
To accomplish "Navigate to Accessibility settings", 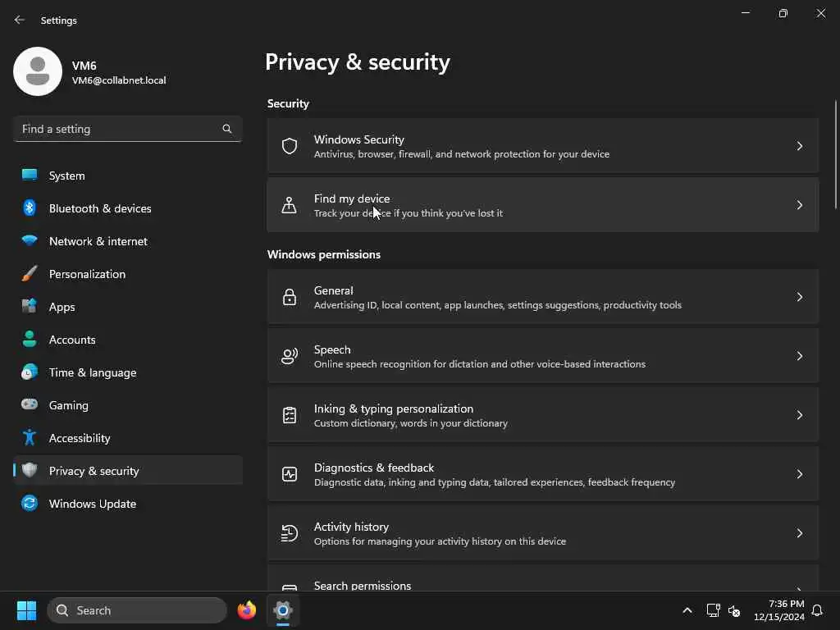I will [80, 438].
